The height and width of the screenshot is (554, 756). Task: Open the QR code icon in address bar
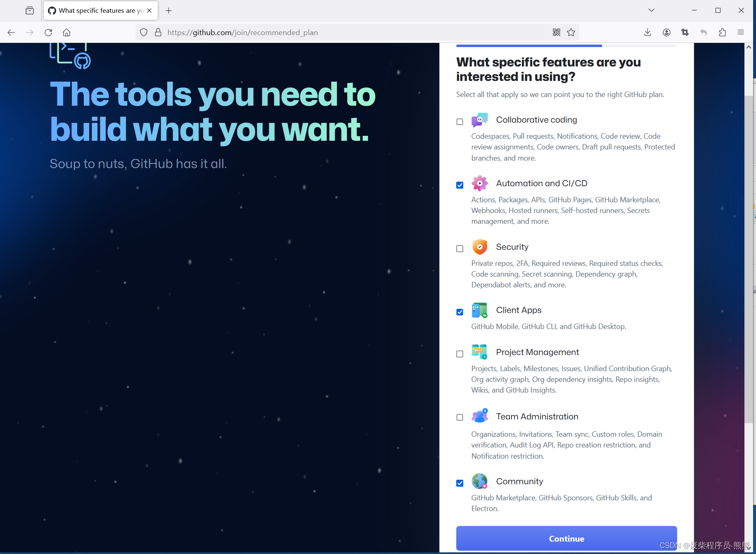pos(557,32)
